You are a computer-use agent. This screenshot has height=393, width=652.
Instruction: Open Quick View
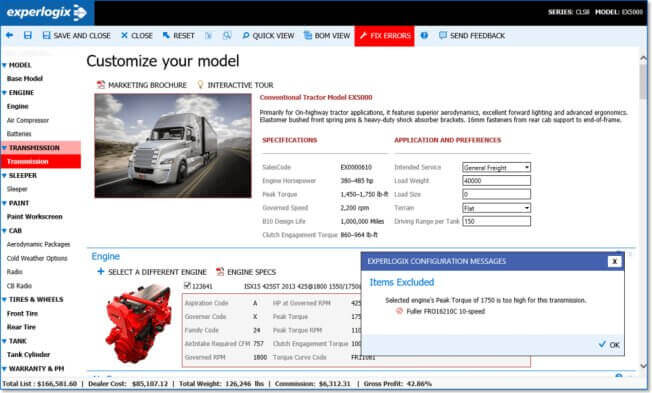(x=268, y=36)
